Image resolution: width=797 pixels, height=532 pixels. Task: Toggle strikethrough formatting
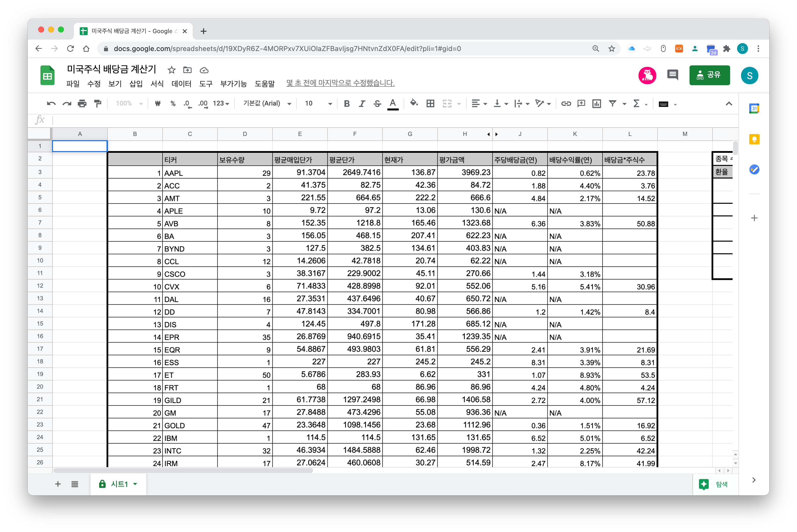[x=377, y=104]
